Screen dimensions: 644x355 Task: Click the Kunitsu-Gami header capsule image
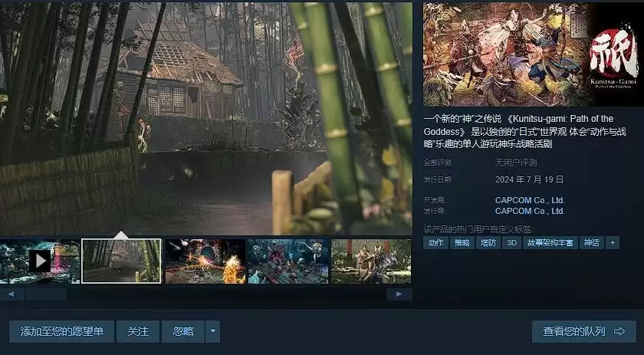point(534,54)
